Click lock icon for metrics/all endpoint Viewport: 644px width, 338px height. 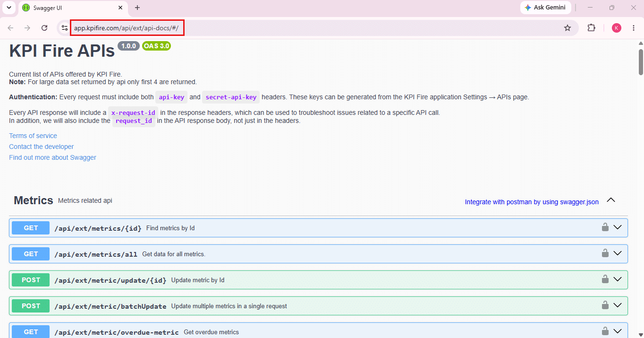point(605,253)
